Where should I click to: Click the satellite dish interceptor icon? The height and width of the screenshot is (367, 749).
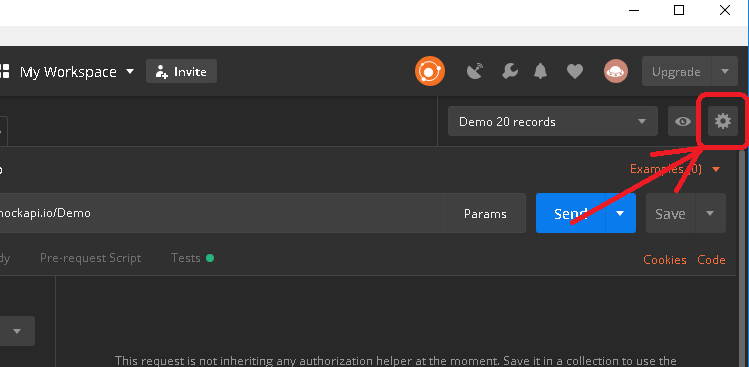pos(474,72)
